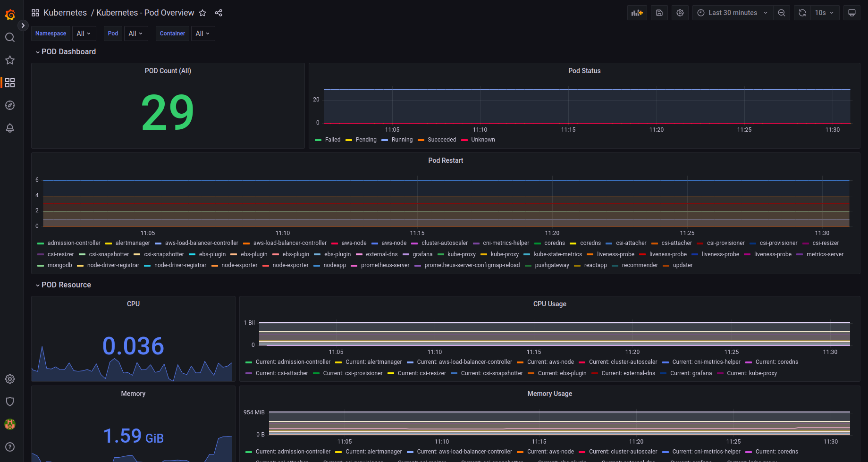Viewport: 868px width, 462px height.
Task: Click the Pod Restart panel title
Action: [445, 160]
